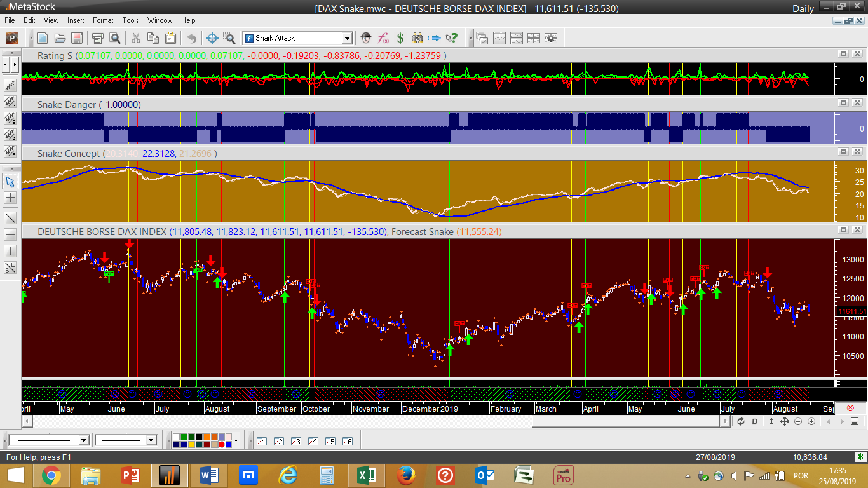Open the Tools menu
The width and height of the screenshot is (868, 488).
(x=130, y=20)
